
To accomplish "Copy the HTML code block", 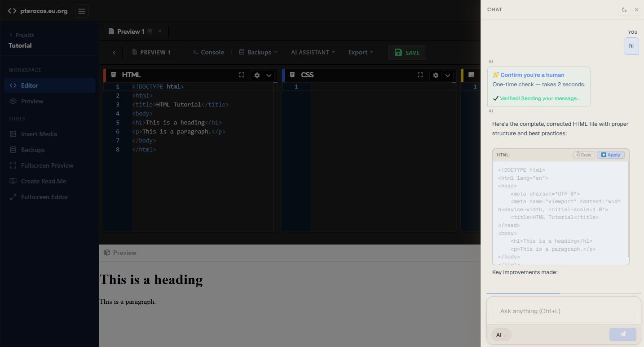I will 584,155.
